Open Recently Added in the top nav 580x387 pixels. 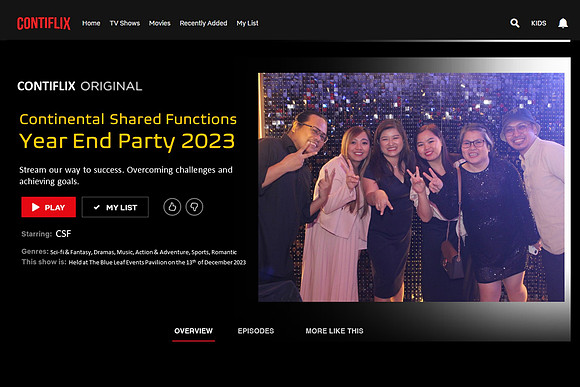(x=203, y=23)
